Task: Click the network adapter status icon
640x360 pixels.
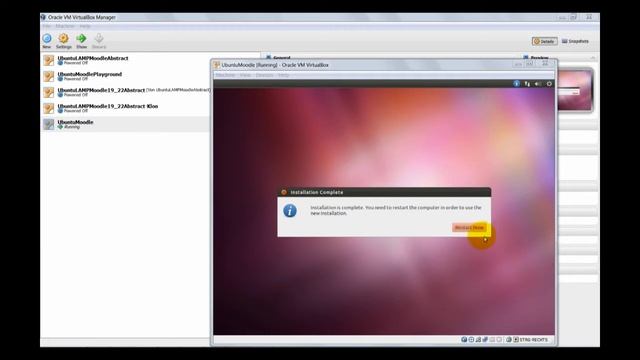Action: coord(478,340)
